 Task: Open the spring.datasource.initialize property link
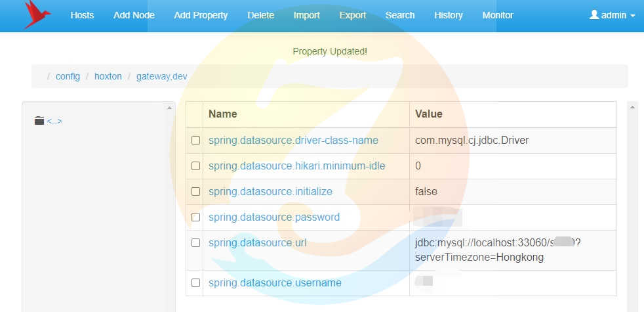coord(270,191)
